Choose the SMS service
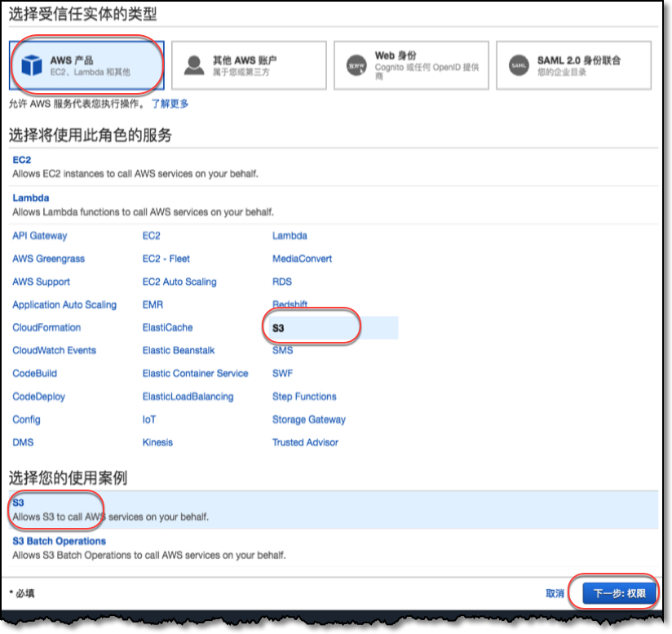 pos(283,351)
